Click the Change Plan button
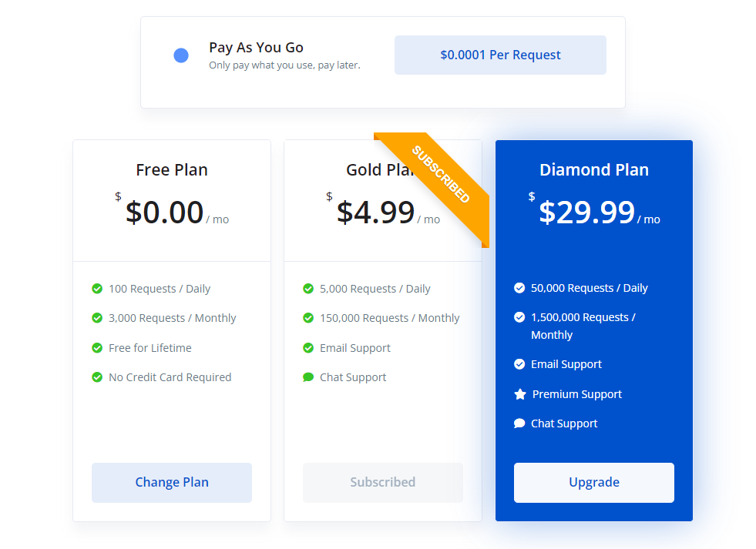 point(172,483)
